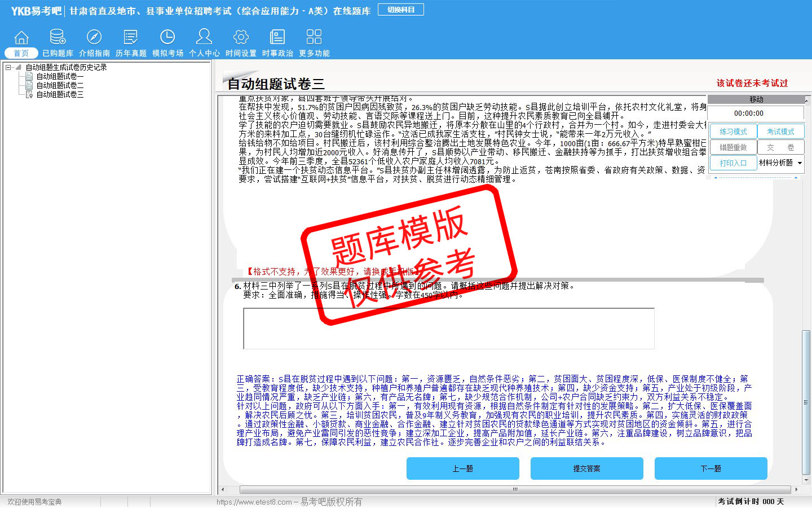Select 自动组题试卷一 in the tree

pos(60,76)
